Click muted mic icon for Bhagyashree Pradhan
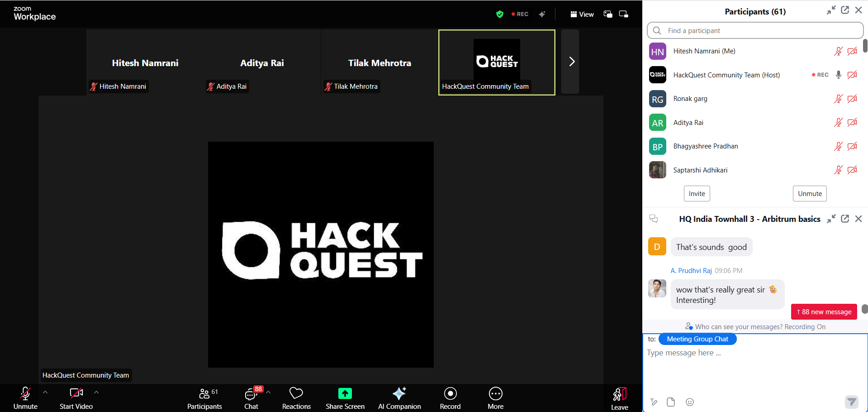The height and width of the screenshot is (412, 868). (838, 146)
